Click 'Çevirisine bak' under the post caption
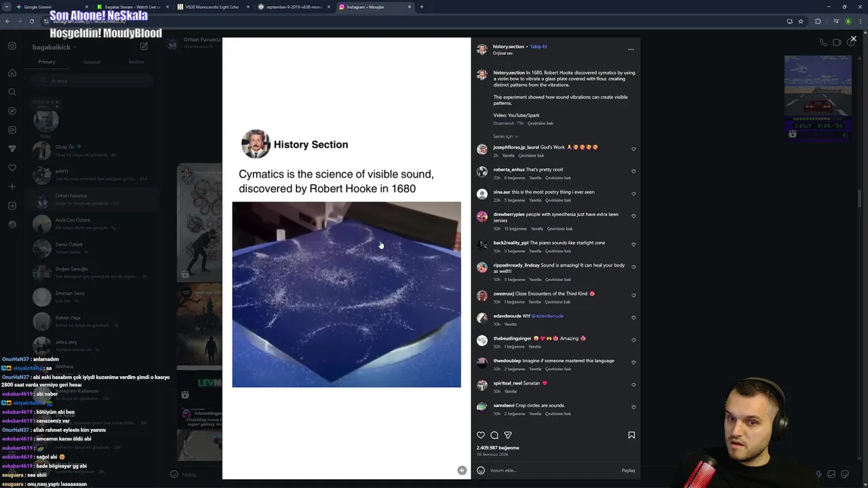868x488 pixels. [x=540, y=123]
